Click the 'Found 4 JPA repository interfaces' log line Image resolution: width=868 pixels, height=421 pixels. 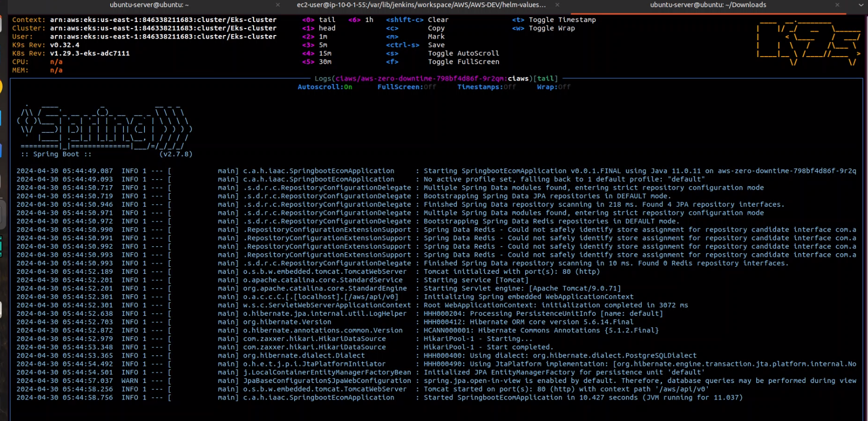[x=400, y=205]
